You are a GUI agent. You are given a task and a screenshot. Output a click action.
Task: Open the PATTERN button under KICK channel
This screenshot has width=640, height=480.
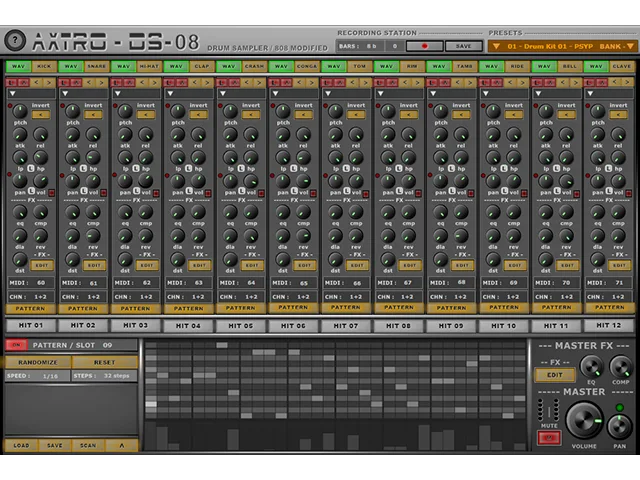pyautogui.click(x=31, y=309)
